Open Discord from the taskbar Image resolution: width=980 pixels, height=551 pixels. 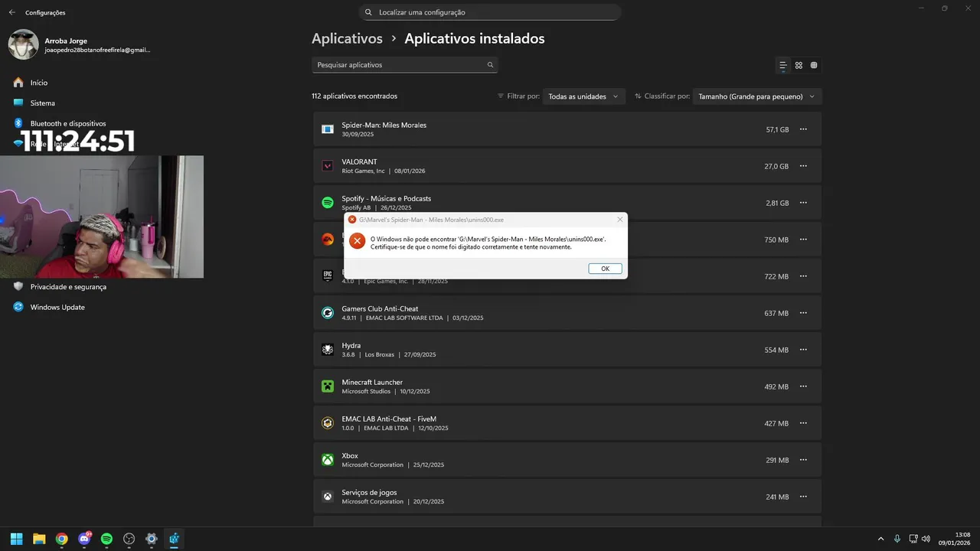[84, 539]
